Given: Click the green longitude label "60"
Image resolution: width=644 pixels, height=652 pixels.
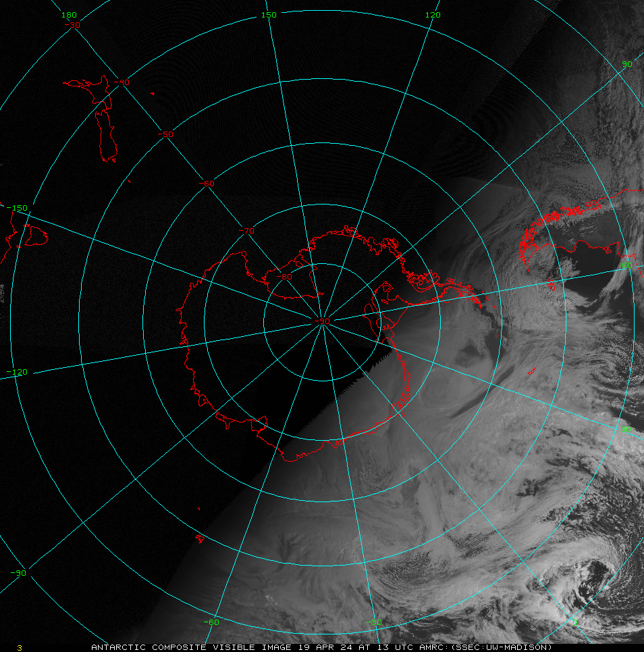Looking at the screenshot, I should 627,265.
